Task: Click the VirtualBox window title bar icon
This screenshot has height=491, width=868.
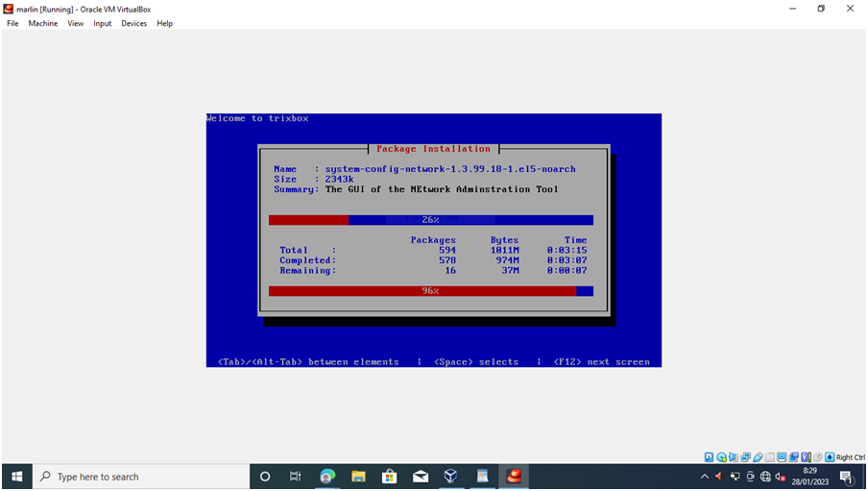Action: [9, 9]
